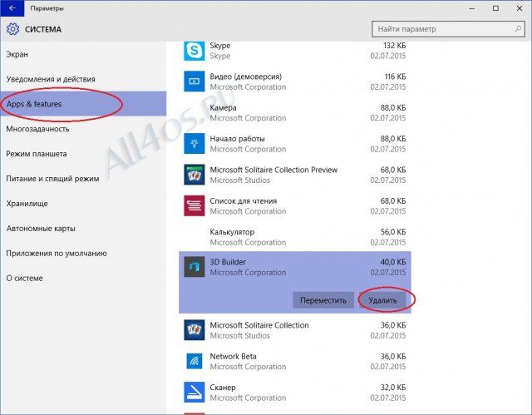The width and height of the screenshot is (532, 415).
Task: Click the 3D Builder title text
Action: pos(228,262)
